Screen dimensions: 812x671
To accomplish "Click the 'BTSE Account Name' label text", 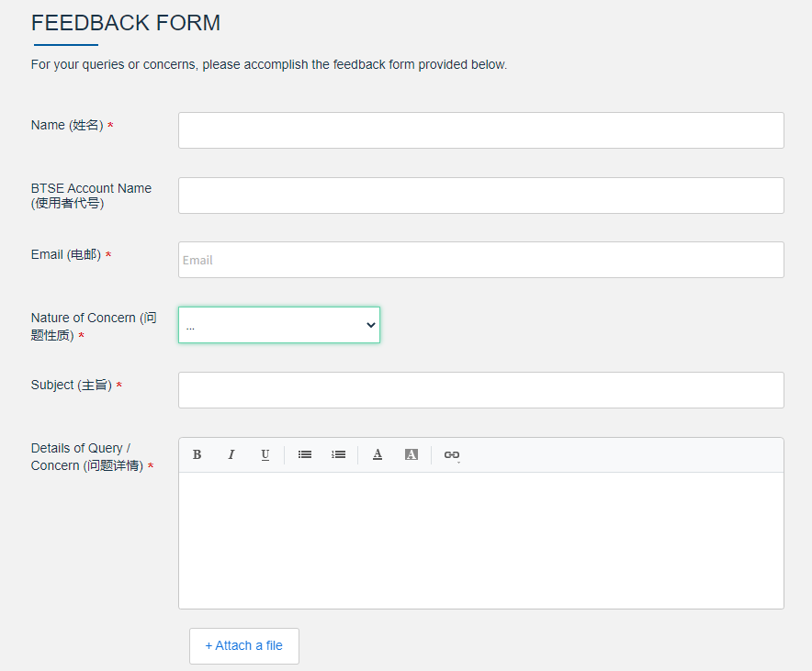I will [x=91, y=188].
